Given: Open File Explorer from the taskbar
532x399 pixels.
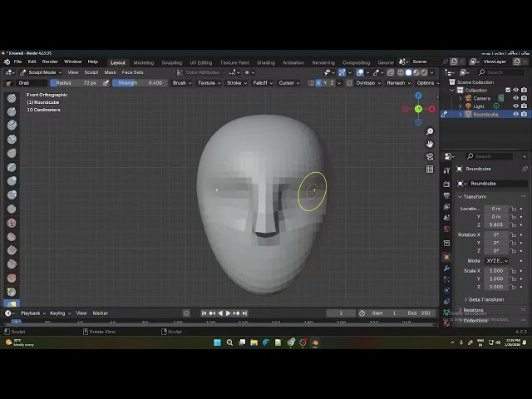Looking at the screenshot, I should 254,342.
